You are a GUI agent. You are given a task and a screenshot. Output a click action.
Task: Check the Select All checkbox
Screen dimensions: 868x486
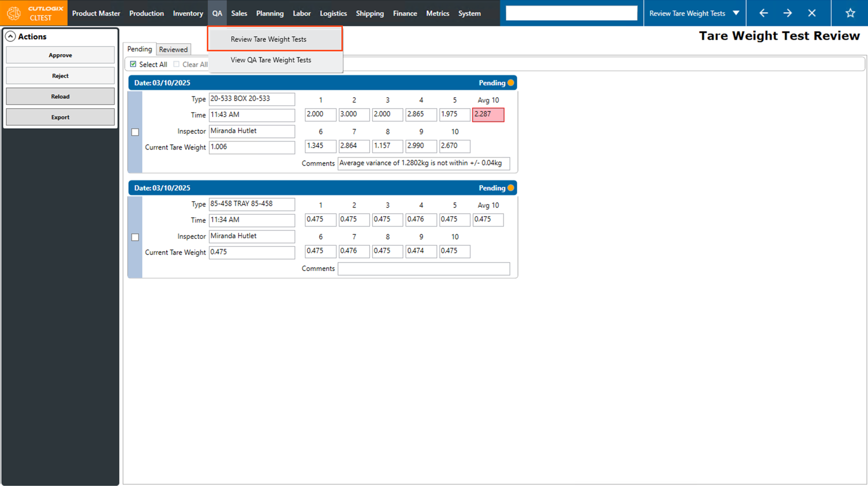(133, 64)
